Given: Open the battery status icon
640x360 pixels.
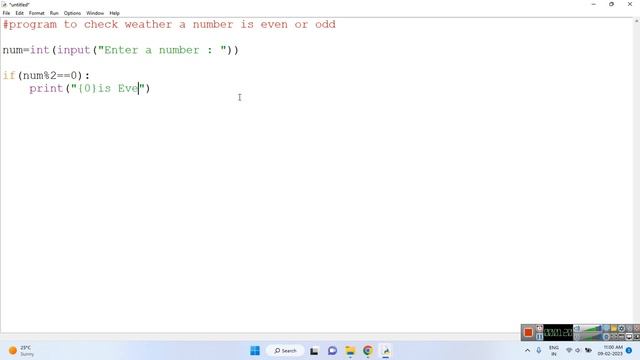Looking at the screenshot, I should click(588, 351).
